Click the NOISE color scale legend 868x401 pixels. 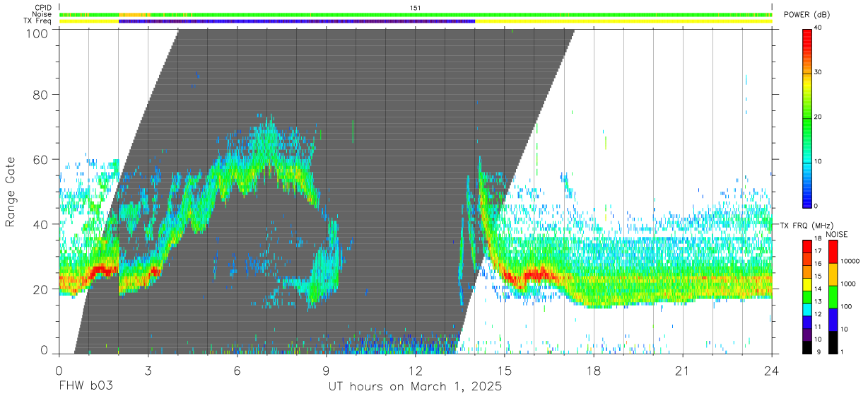click(833, 296)
